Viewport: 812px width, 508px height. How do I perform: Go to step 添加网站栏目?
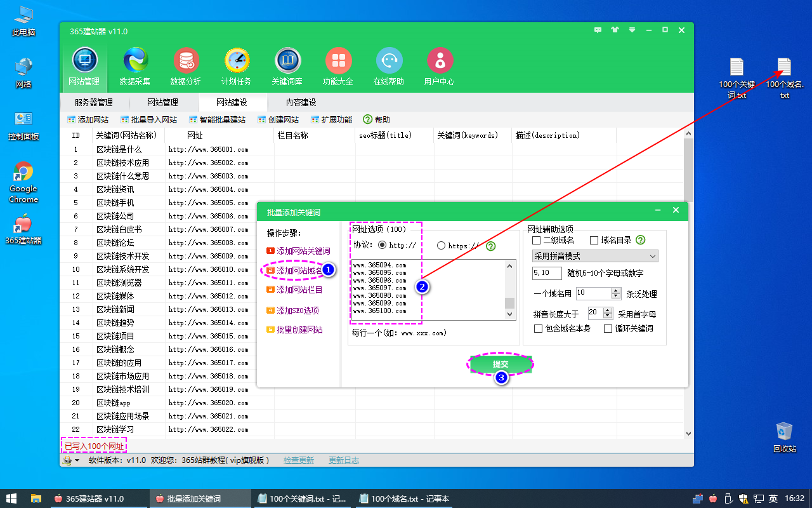tap(294, 290)
